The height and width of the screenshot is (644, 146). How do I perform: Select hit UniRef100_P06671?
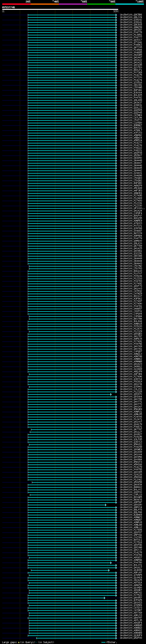(131, 427)
